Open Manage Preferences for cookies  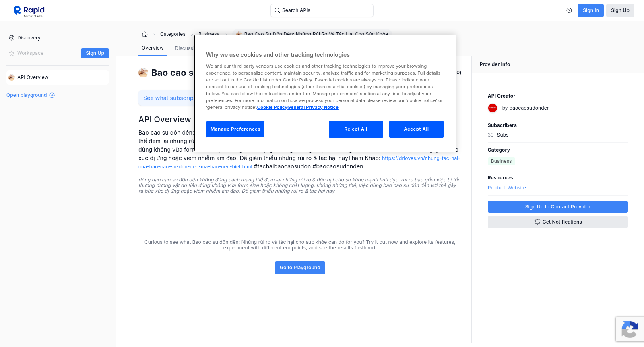point(235,129)
